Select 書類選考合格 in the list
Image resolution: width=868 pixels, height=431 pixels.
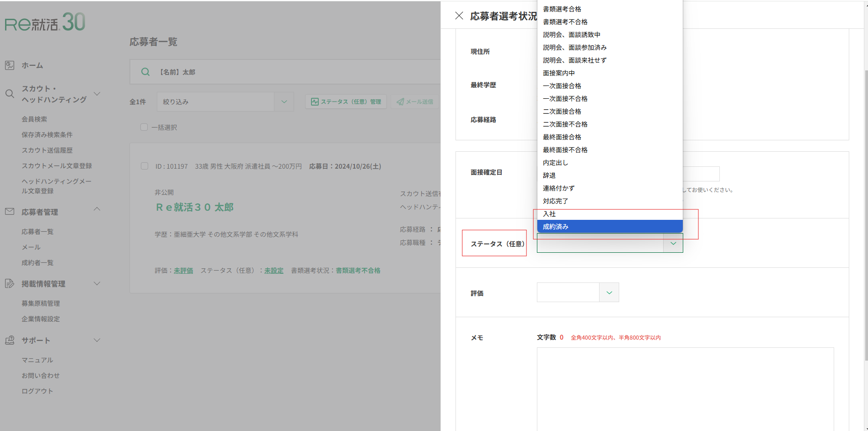tap(610, 9)
